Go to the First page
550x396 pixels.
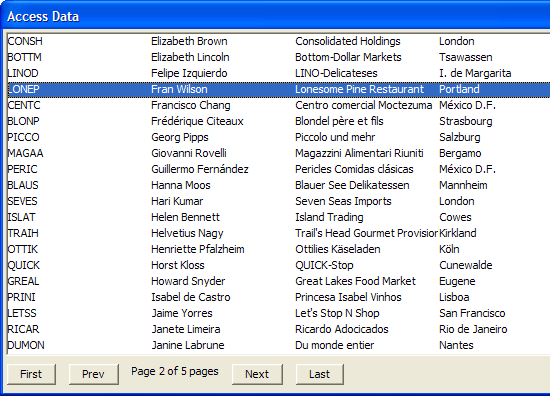tap(31, 374)
